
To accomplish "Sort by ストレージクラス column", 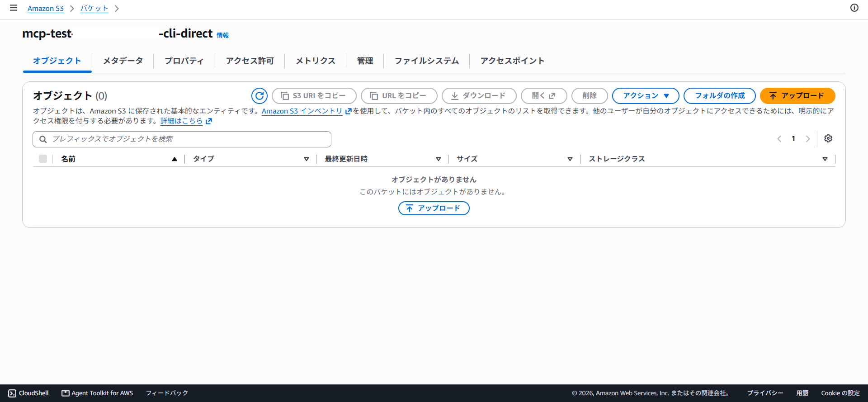I will pyautogui.click(x=825, y=159).
